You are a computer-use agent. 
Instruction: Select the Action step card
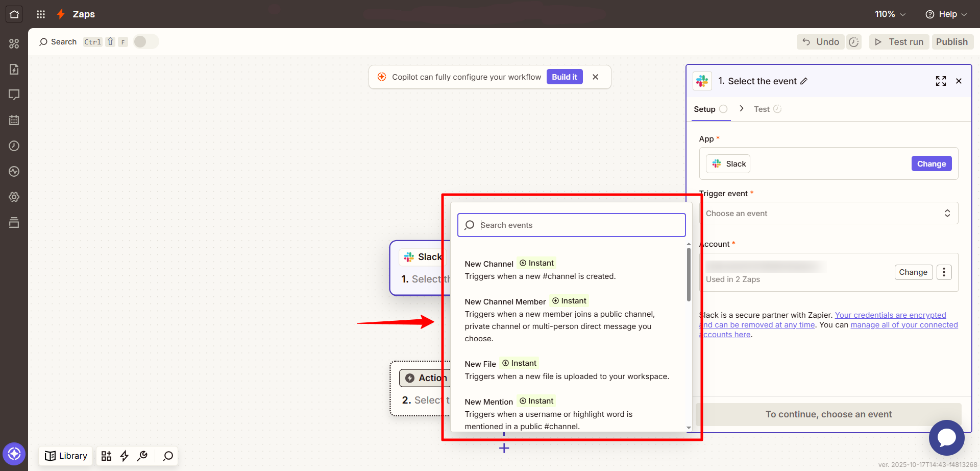click(420, 389)
